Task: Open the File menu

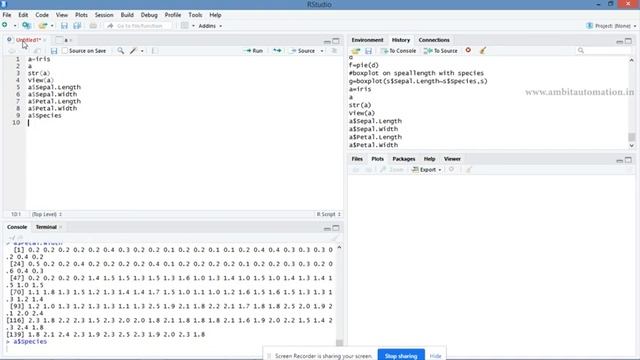Action: tap(7, 15)
